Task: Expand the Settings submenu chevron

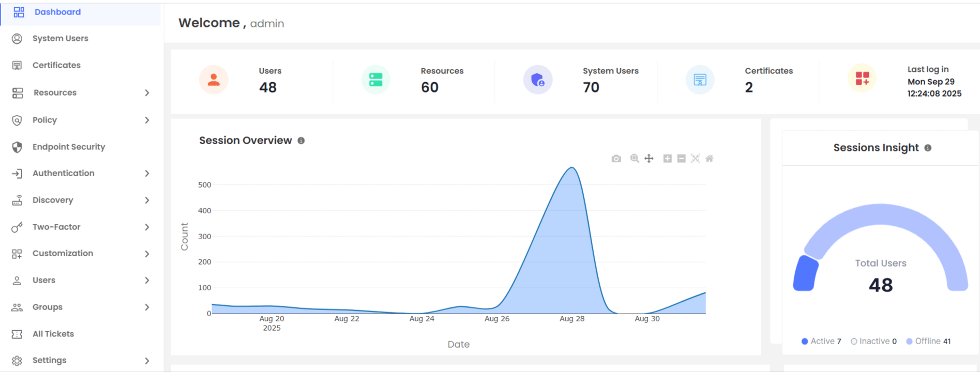Action: (147, 361)
